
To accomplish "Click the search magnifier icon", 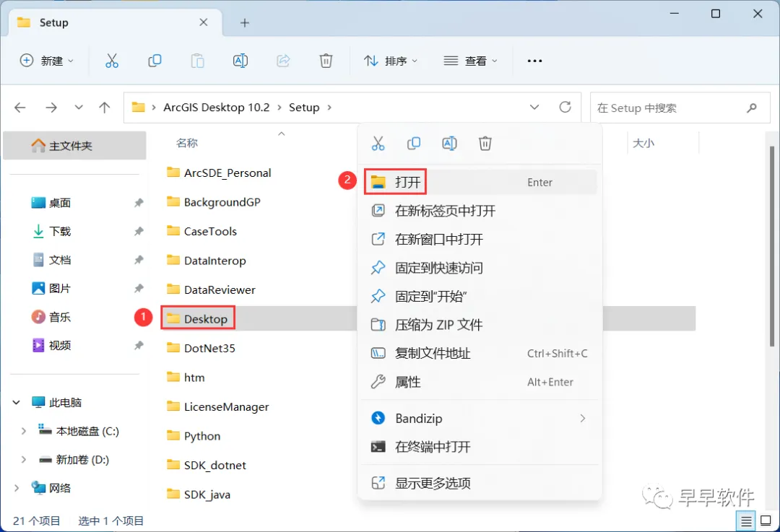I will [752, 108].
